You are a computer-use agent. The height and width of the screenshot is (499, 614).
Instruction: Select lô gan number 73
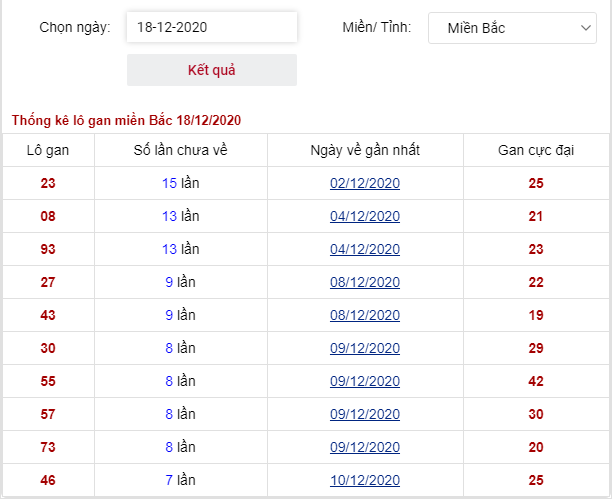48,447
